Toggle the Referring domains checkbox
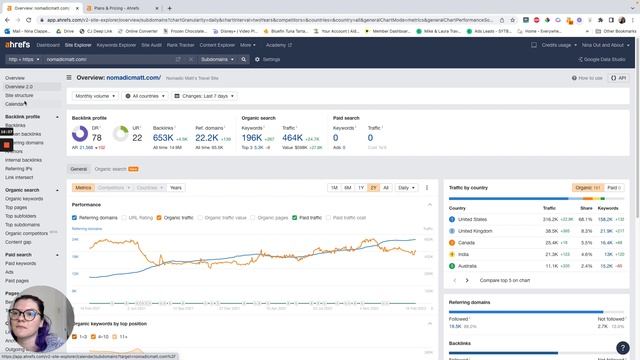 (74, 218)
